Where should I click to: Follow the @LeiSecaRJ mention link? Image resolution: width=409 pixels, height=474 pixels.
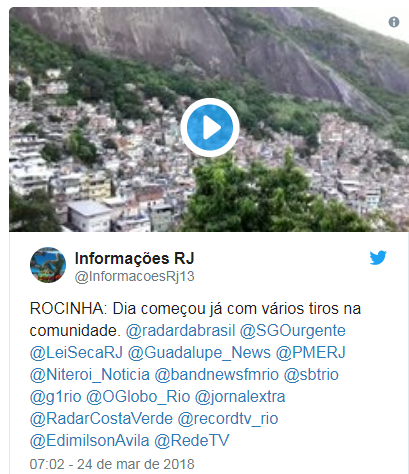[x=76, y=353]
